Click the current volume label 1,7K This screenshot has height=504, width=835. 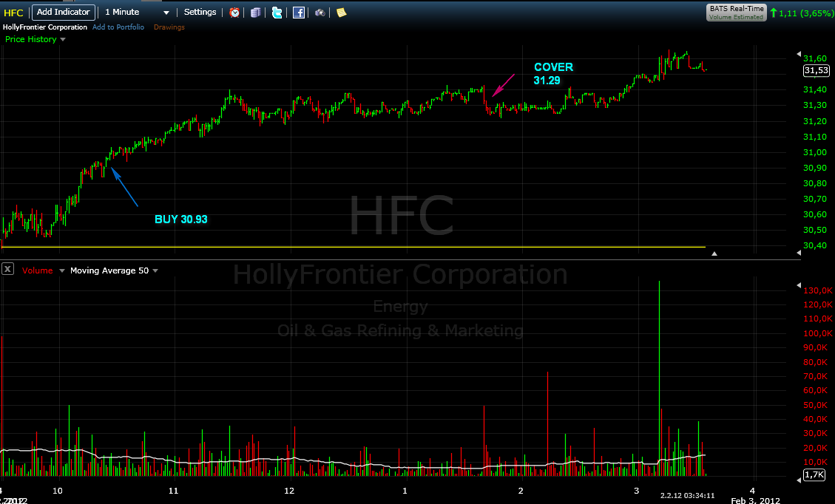814,474
